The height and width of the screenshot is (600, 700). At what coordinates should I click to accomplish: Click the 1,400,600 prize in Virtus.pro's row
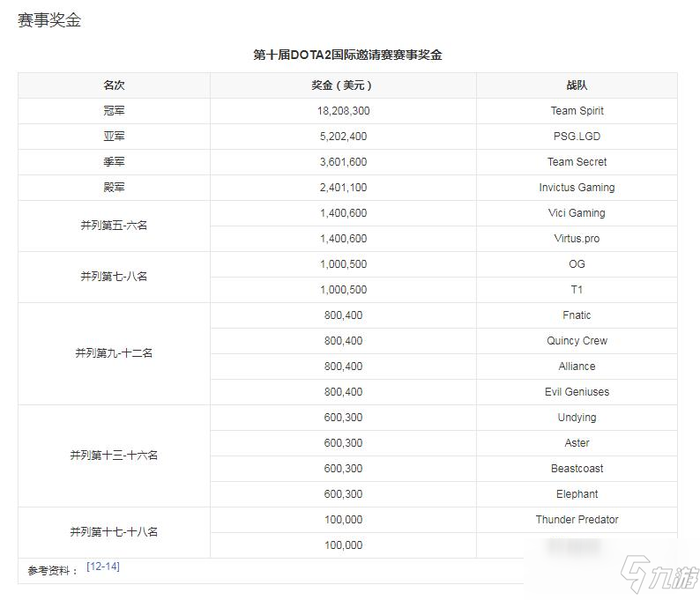[x=343, y=238]
